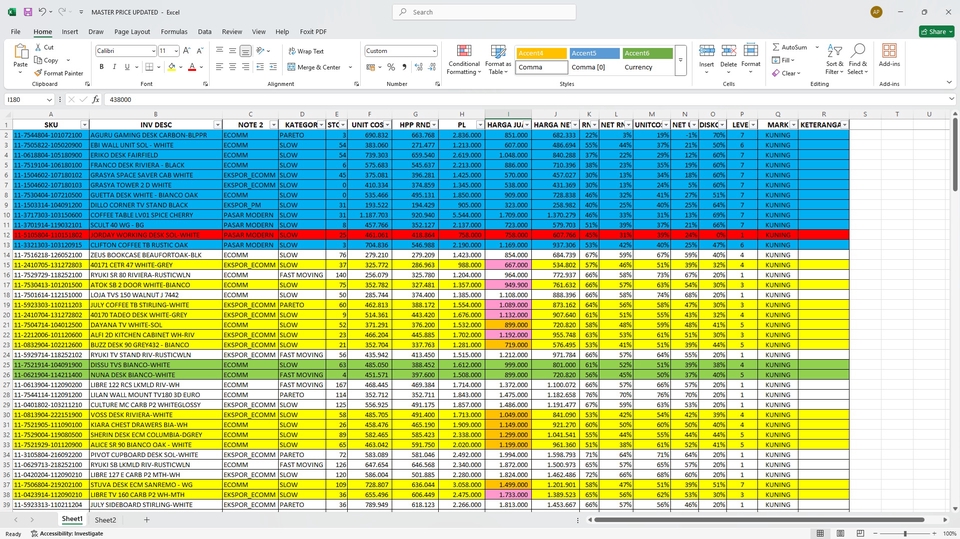Apply the Accent5 blue cell style
The height and width of the screenshot is (539, 960).
(594, 53)
